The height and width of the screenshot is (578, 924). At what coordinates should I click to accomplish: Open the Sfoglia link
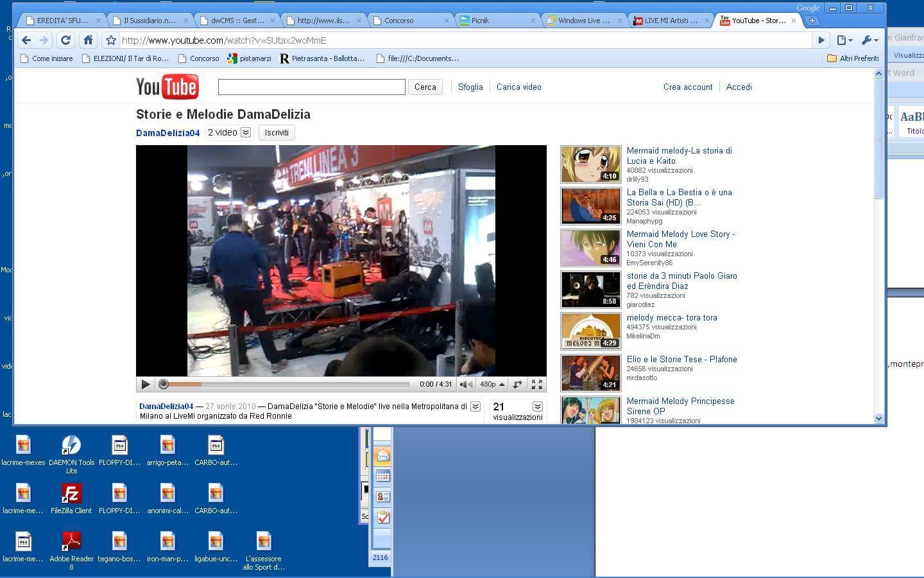[x=470, y=87]
